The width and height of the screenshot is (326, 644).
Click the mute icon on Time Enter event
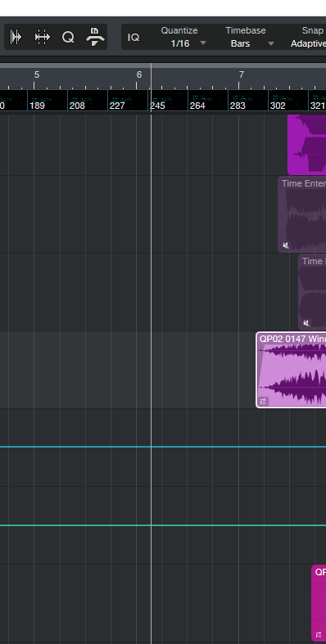(x=286, y=245)
